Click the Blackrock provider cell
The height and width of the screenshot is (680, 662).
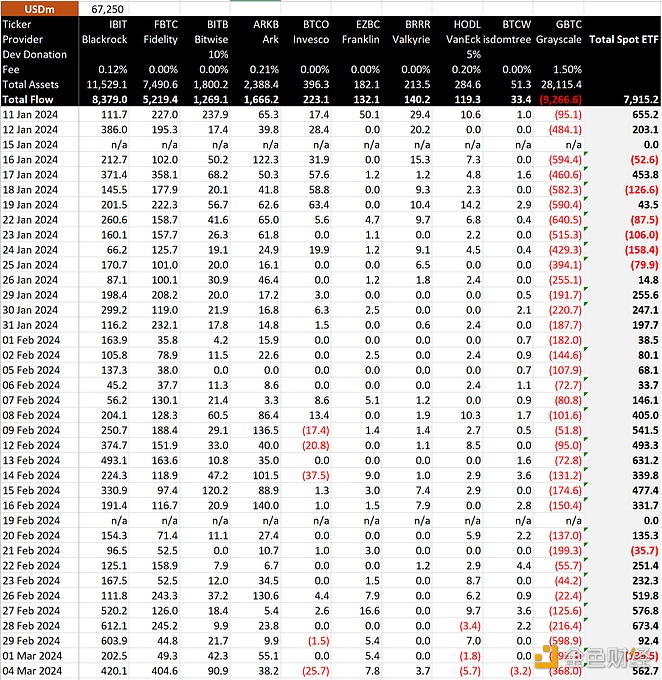pyautogui.click(x=105, y=39)
